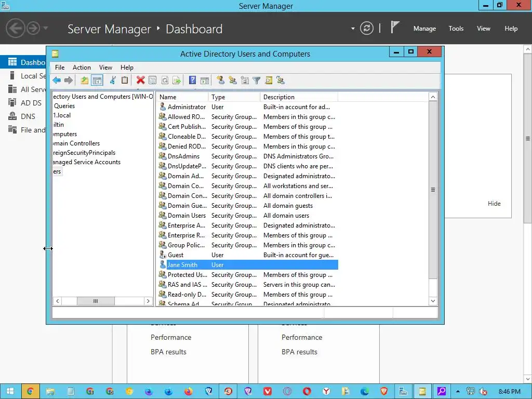The width and height of the screenshot is (532, 399).
Task: Open Server Manager's View menu
Action: [484, 29]
